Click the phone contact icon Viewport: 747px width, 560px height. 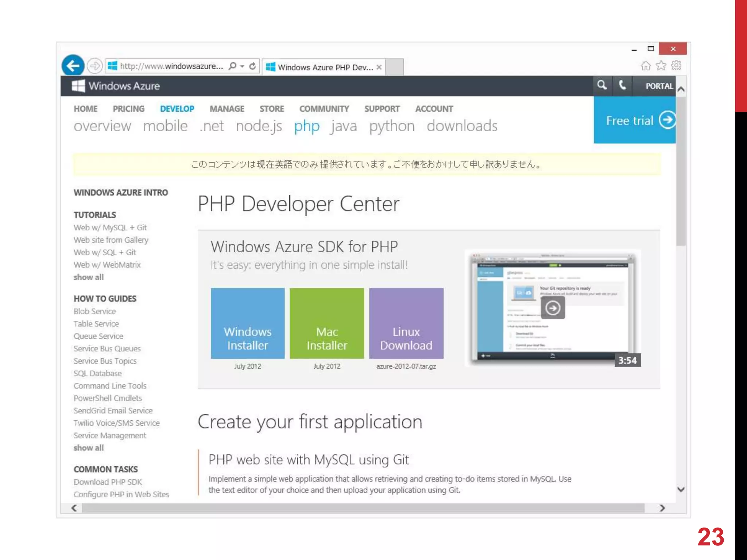click(x=623, y=86)
